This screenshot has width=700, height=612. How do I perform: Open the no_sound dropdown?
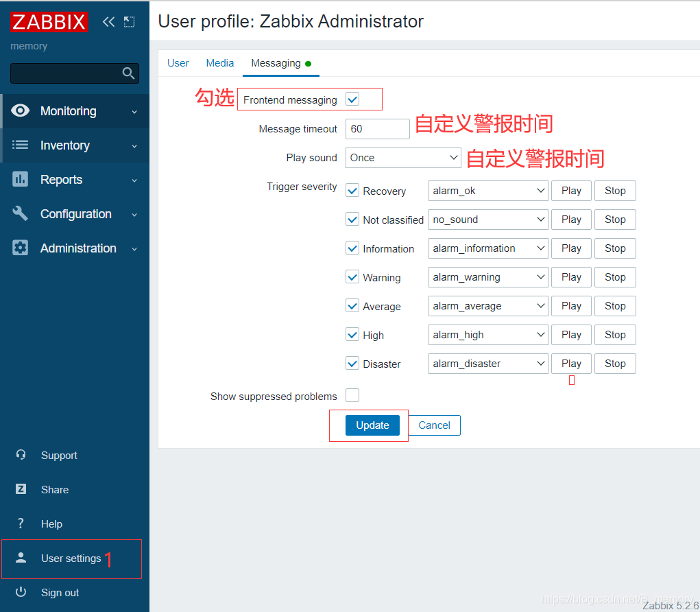coord(488,220)
